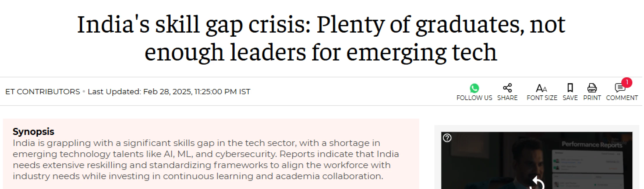The width and height of the screenshot is (644, 189).
Task: Click the replay arrow on the video
Action: 537,183
